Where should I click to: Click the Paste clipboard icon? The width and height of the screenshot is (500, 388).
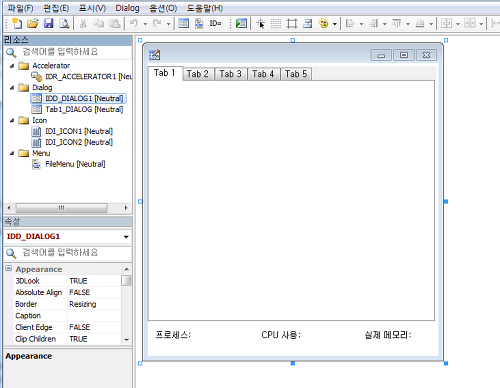[115, 23]
